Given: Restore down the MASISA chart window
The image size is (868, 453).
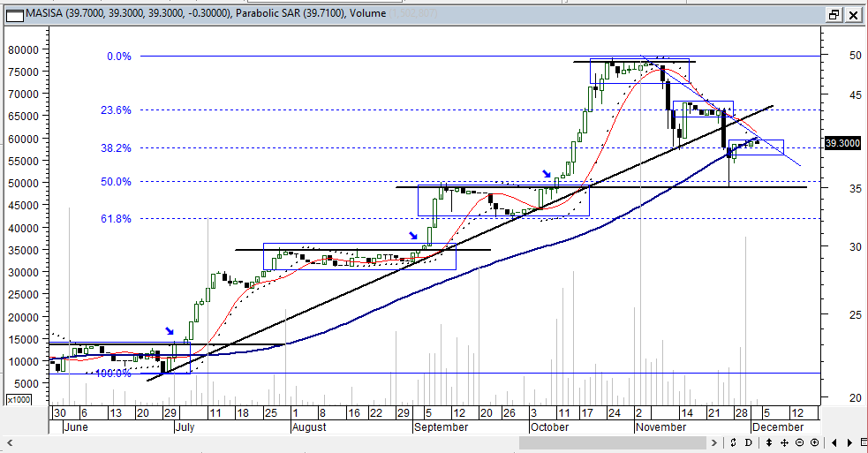Looking at the screenshot, I should [x=834, y=14].
